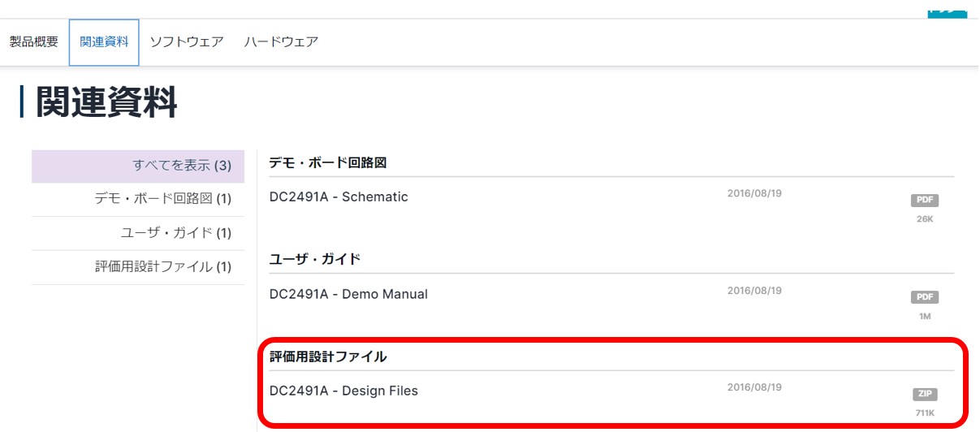
Task: Open the DC2491A - Demo Manual link
Action: (x=348, y=294)
